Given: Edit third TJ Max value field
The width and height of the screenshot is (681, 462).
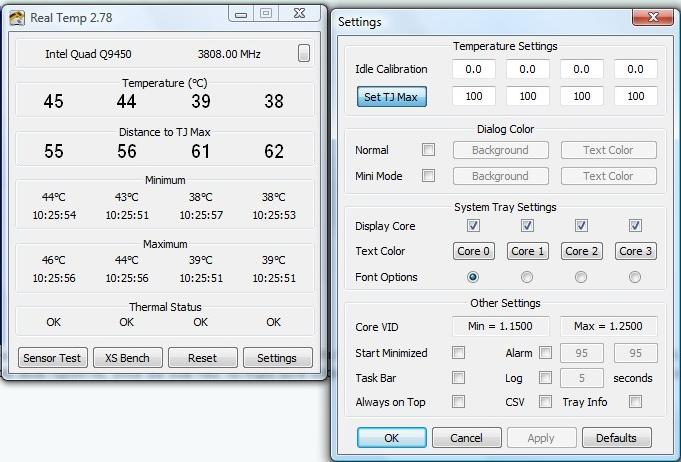Looking at the screenshot, I should pyautogui.click(x=582, y=96).
